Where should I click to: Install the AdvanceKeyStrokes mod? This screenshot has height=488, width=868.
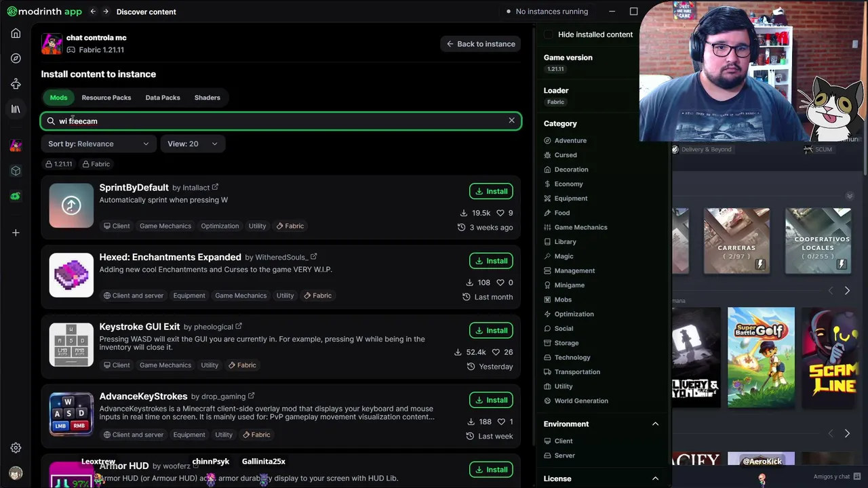coord(491,400)
